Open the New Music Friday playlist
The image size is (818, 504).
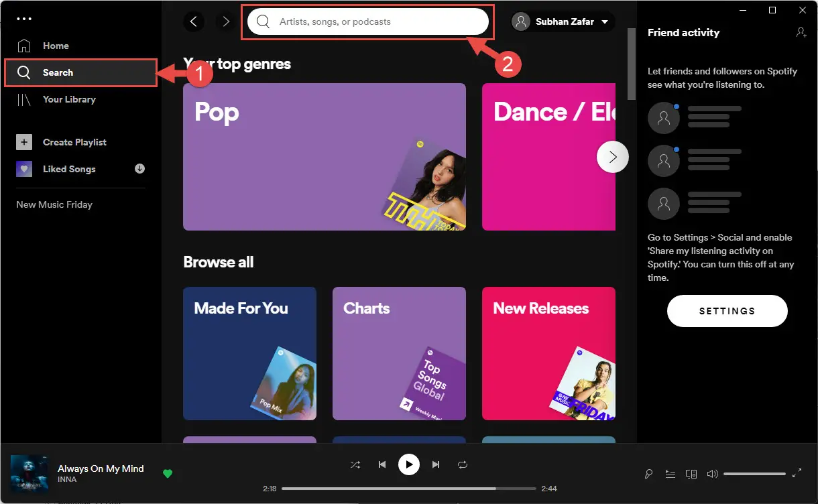(54, 204)
